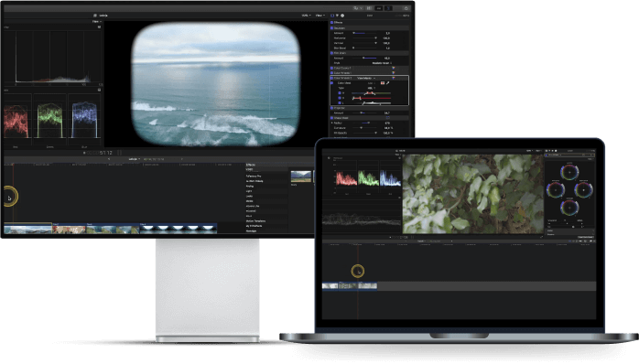Click the fullscreen arrows icon under laptop viewer

tap(542, 237)
